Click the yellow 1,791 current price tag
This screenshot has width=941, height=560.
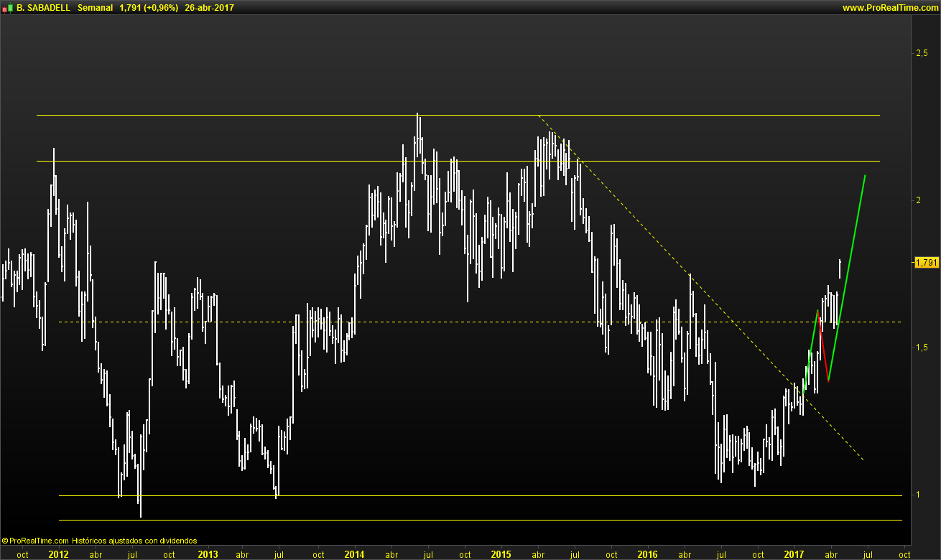tap(926, 263)
